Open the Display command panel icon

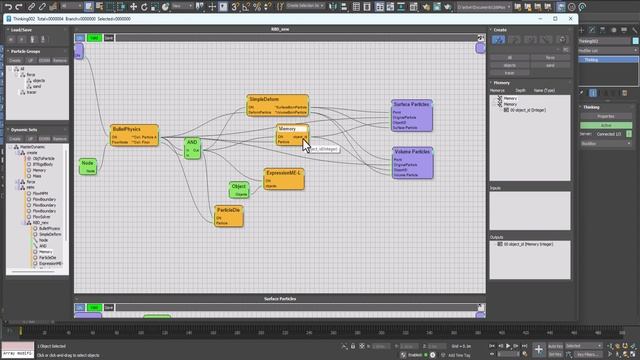click(624, 30)
